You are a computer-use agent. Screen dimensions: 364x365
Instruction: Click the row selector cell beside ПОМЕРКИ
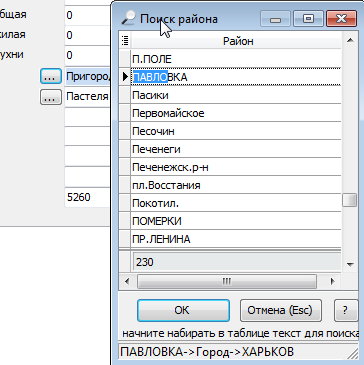pyautogui.click(x=125, y=221)
